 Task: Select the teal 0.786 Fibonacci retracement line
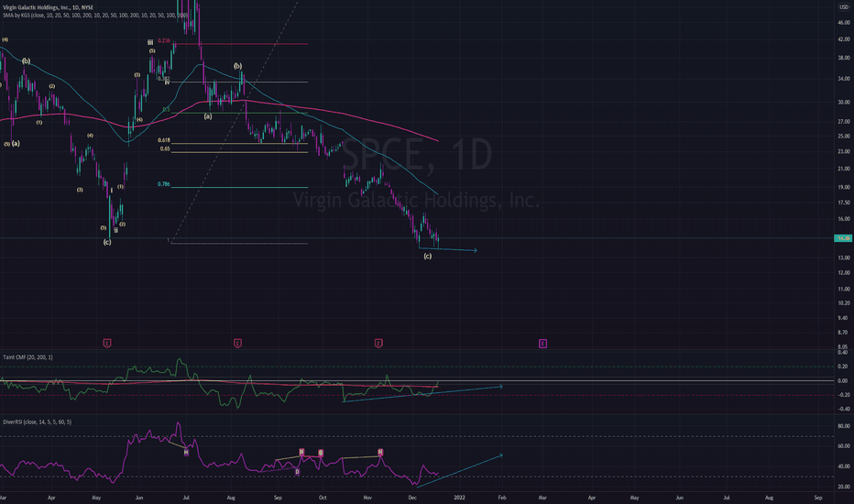click(240, 188)
